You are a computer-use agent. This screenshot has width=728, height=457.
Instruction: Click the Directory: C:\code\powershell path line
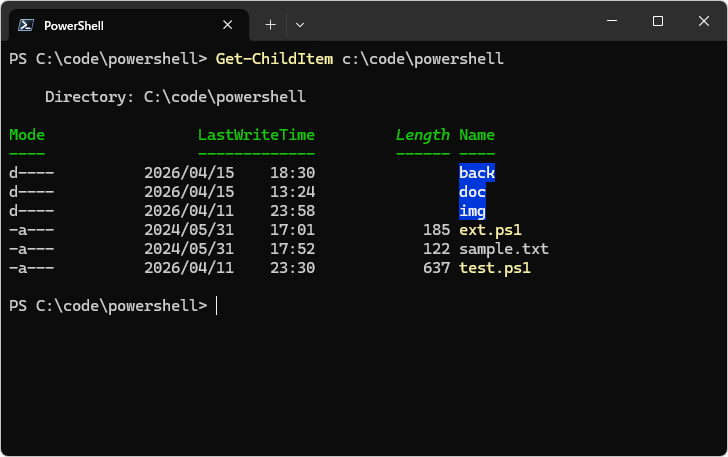175,97
